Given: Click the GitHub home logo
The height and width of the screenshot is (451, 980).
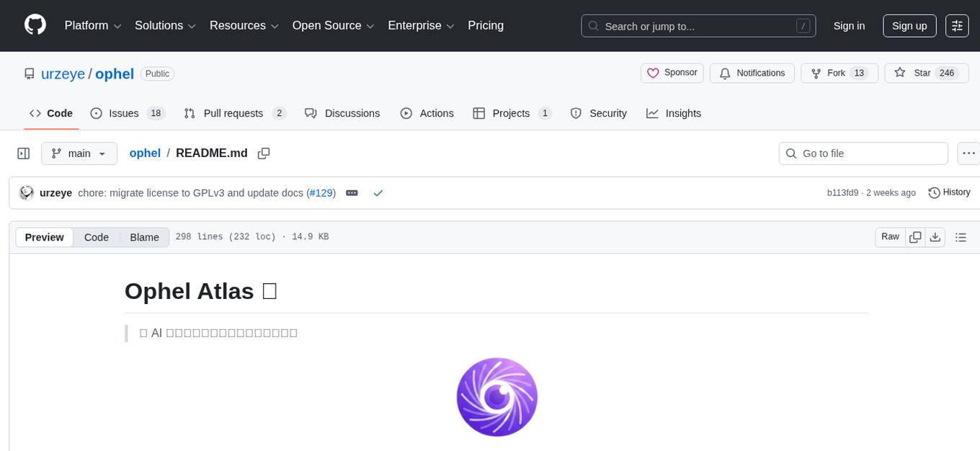Looking at the screenshot, I should [35, 25].
